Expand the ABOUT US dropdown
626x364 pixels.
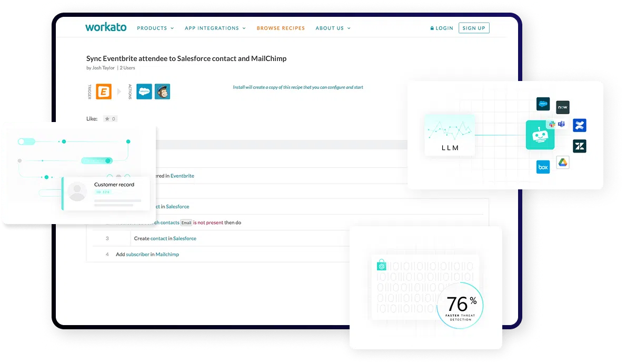click(x=333, y=28)
